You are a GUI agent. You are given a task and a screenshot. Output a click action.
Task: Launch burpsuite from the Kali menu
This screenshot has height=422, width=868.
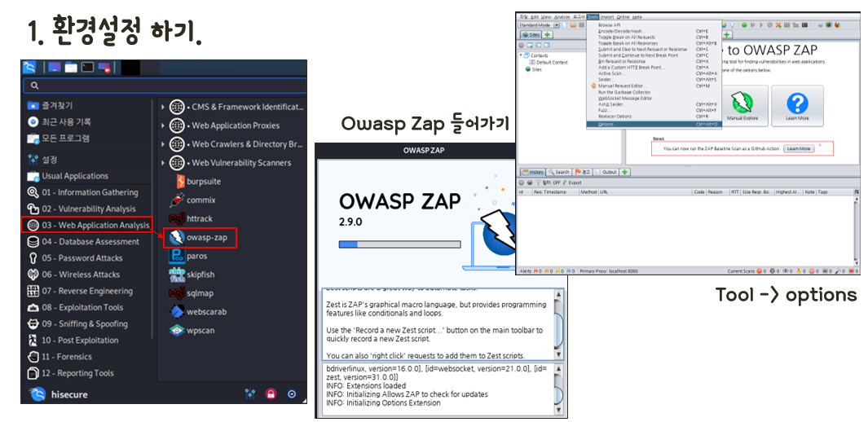[196, 182]
